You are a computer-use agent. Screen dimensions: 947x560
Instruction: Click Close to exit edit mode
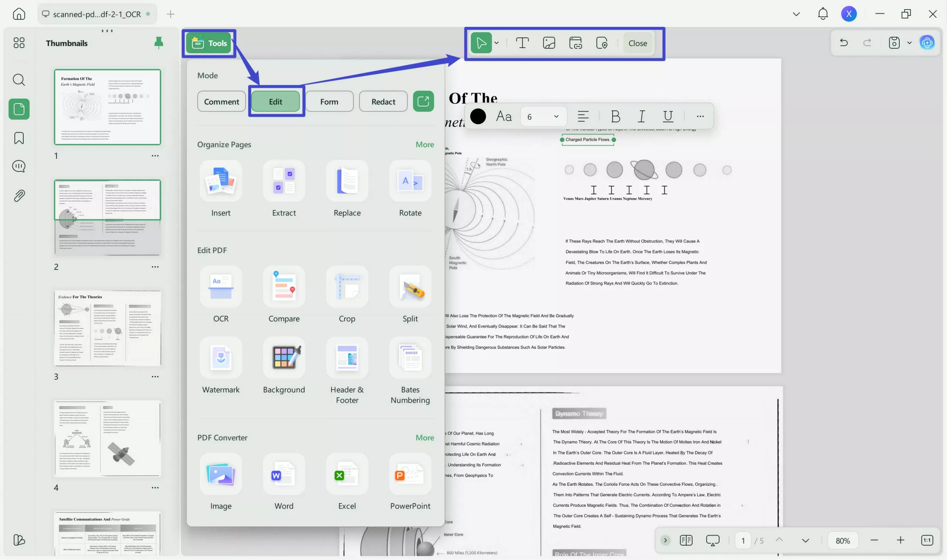point(637,43)
